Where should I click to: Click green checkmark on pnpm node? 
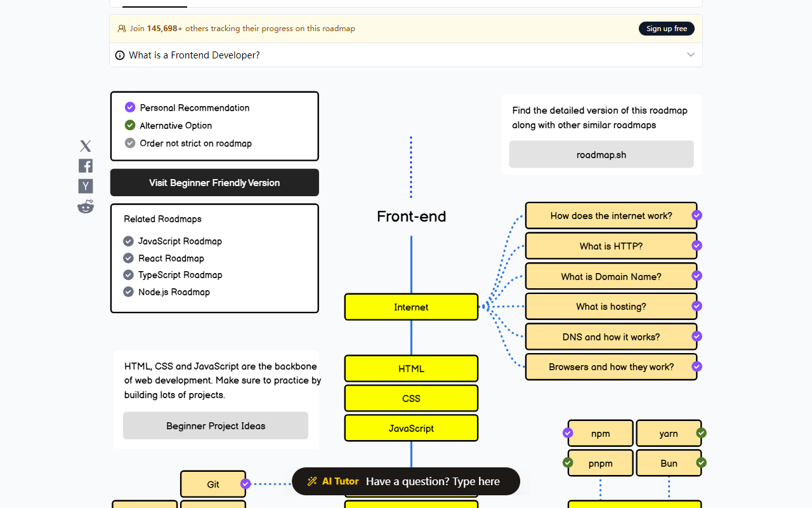click(x=568, y=463)
